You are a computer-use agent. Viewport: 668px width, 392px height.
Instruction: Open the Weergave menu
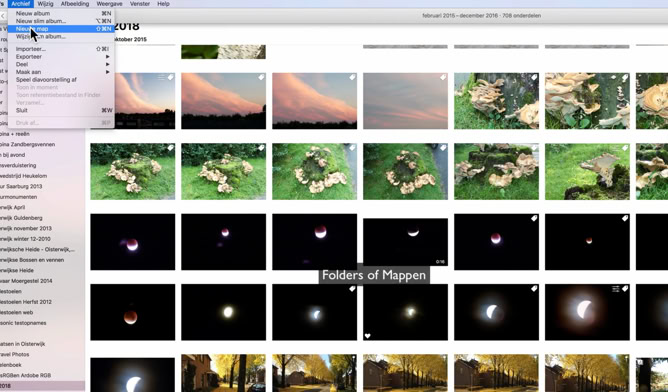109,4
